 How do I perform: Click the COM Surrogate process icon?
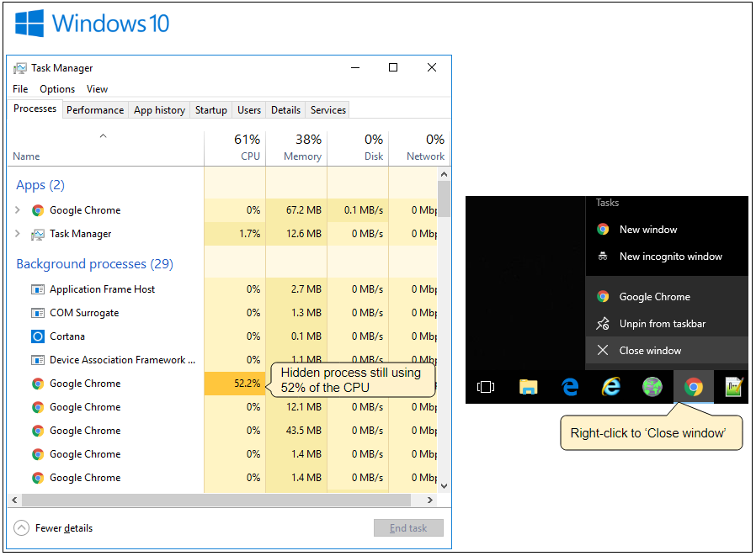point(37,313)
